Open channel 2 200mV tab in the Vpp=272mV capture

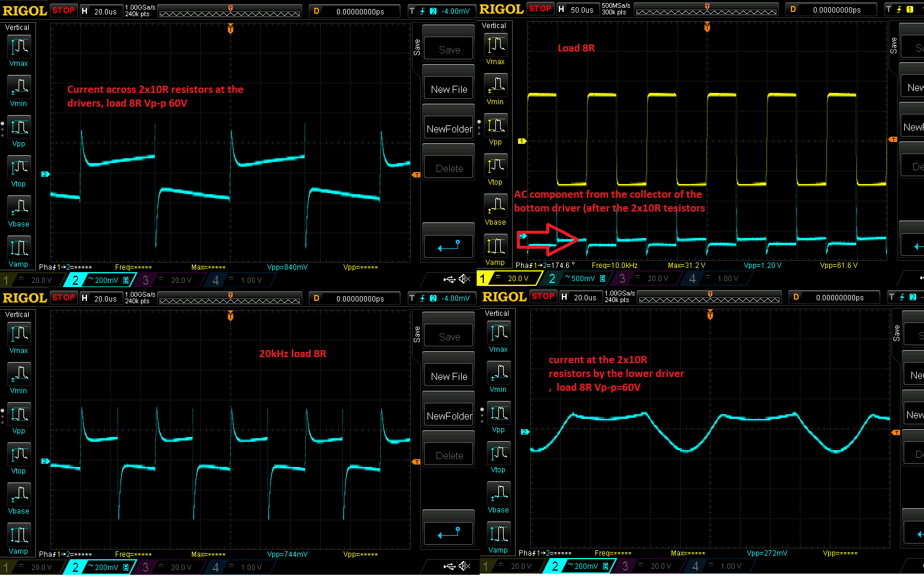click(579, 566)
